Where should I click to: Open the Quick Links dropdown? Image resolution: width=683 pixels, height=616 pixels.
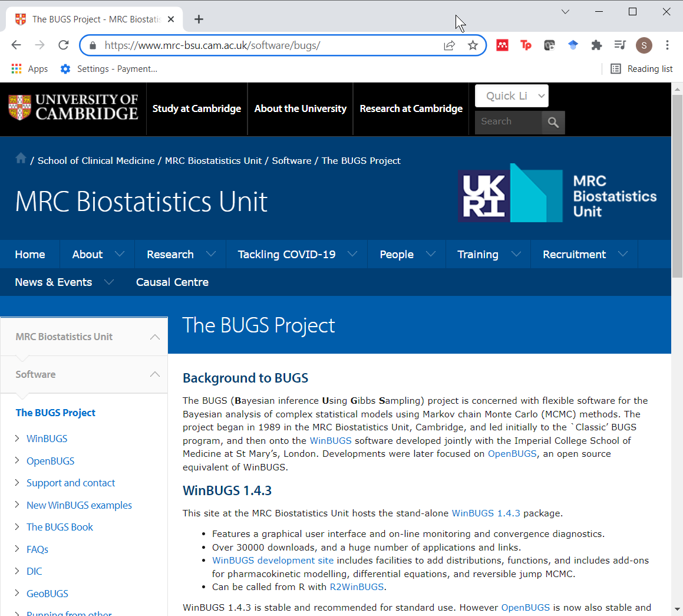512,96
